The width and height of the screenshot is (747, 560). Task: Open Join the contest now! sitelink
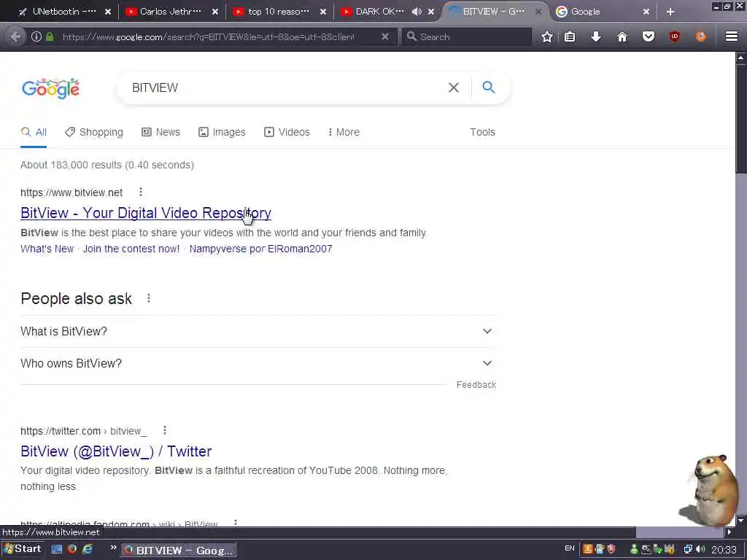point(131,249)
